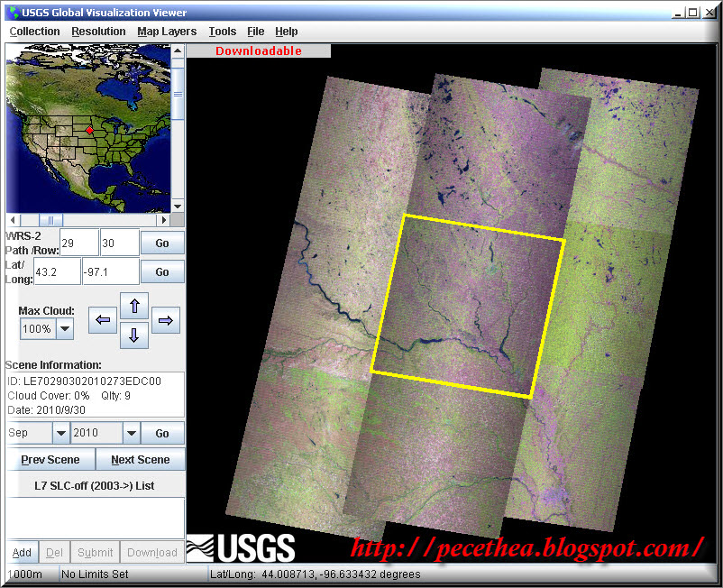
Task: Click Submit in the scene list panel
Action: click(94, 552)
